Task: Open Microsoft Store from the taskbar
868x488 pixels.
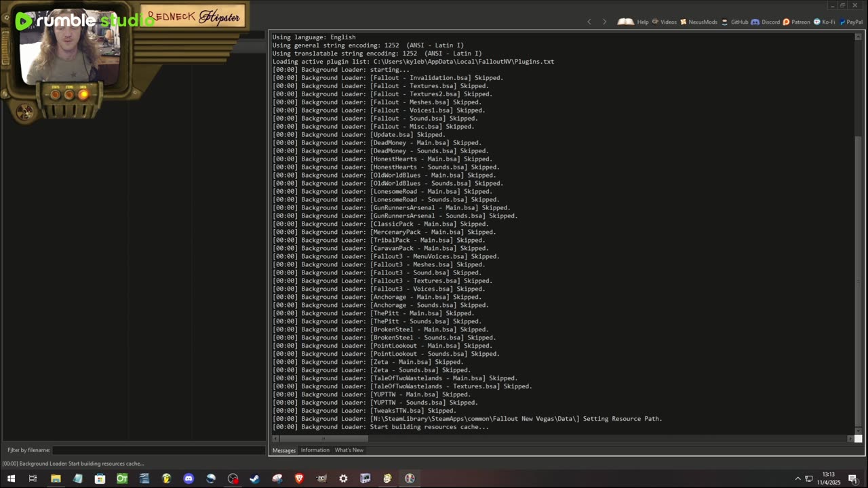Action: (x=100, y=479)
